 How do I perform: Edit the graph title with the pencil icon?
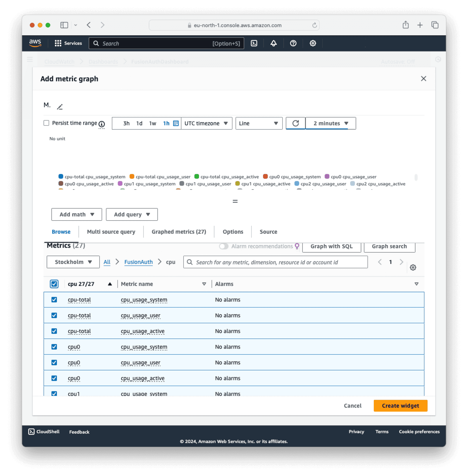tap(60, 107)
